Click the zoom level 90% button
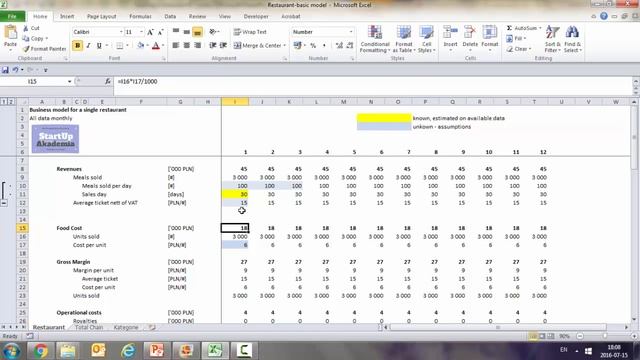 [x=564, y=336]
